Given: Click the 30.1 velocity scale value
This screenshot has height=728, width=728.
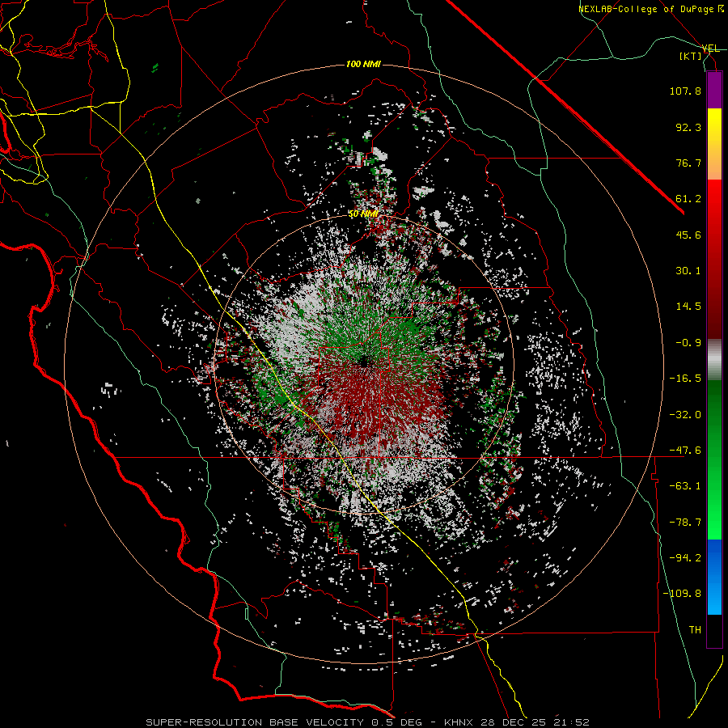Looking at the screenshot, I should pos(688,271).
